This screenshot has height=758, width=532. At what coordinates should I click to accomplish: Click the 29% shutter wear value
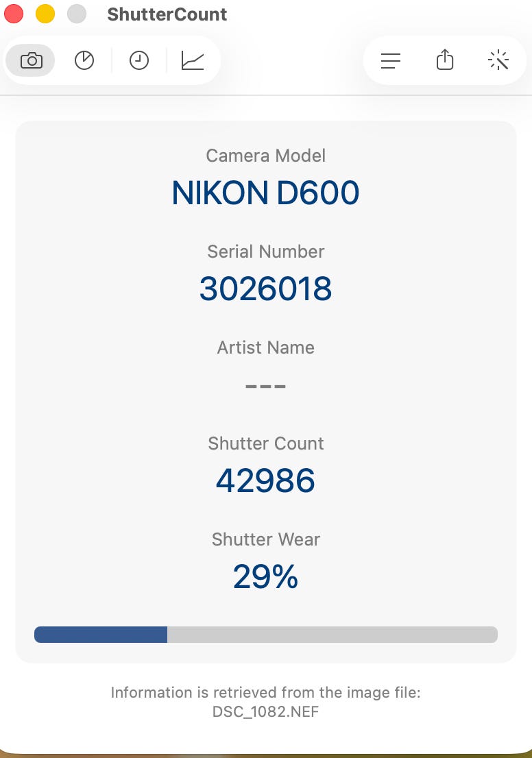click(265, 576)
